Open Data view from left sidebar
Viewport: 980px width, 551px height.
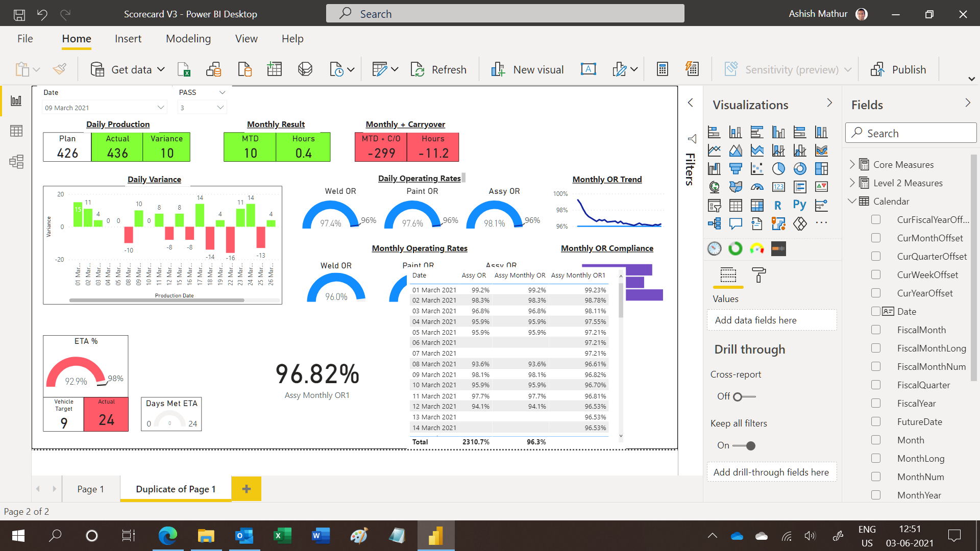(16, 131)
